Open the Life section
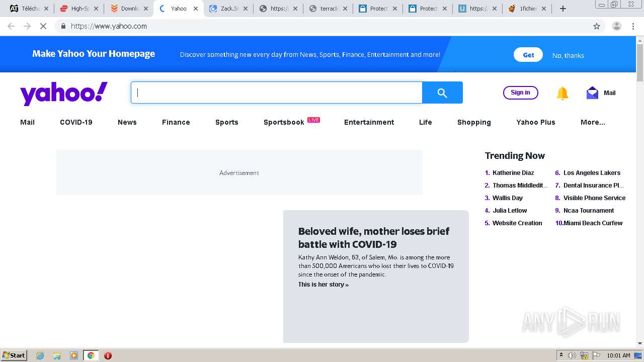 coord(426,122)
